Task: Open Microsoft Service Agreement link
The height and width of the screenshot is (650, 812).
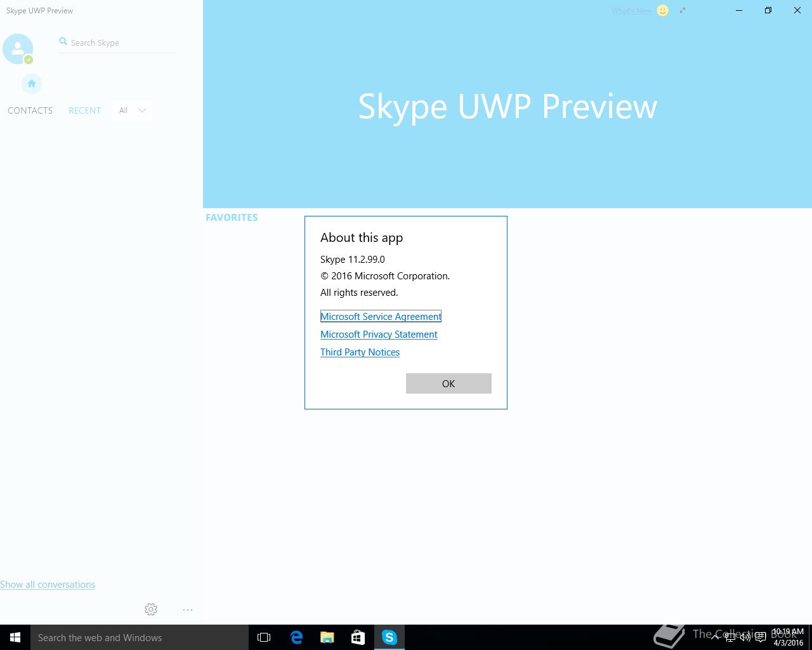Action: point(381,316)
